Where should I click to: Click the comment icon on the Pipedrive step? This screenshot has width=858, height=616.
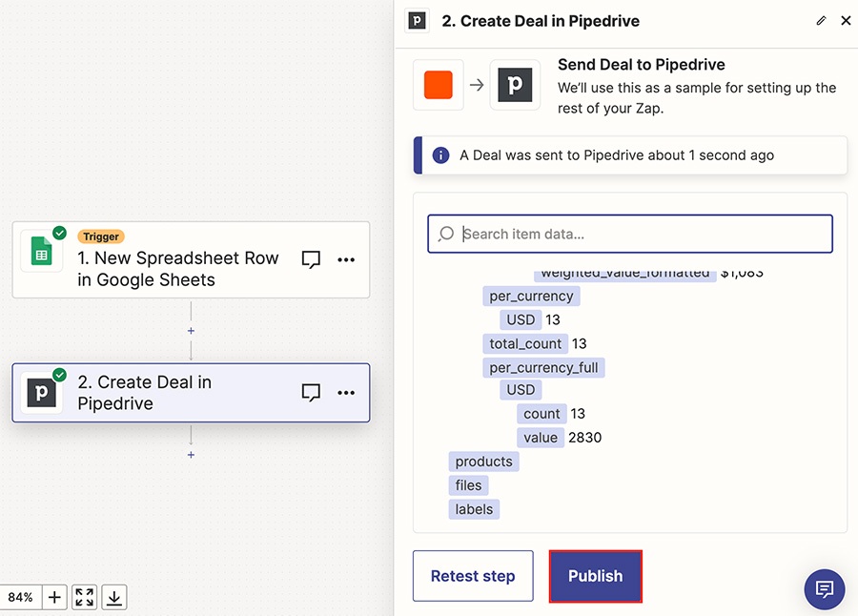tap(311, 393)
